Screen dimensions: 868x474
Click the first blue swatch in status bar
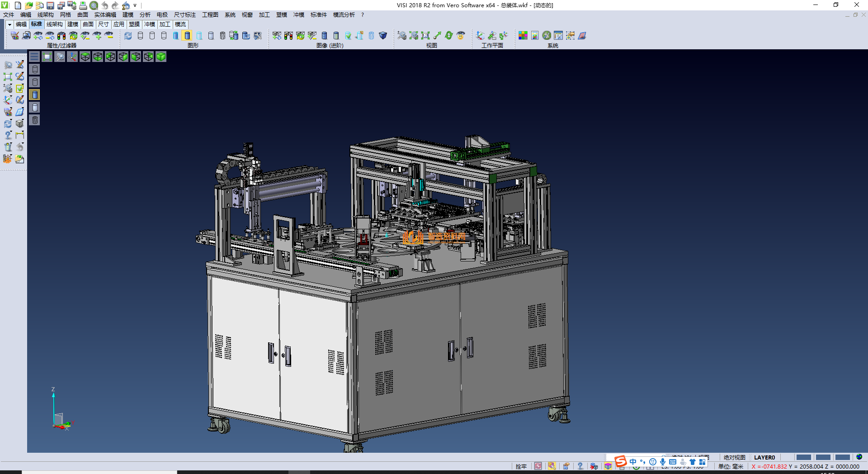pyautogui.click(x=803, y=457)
